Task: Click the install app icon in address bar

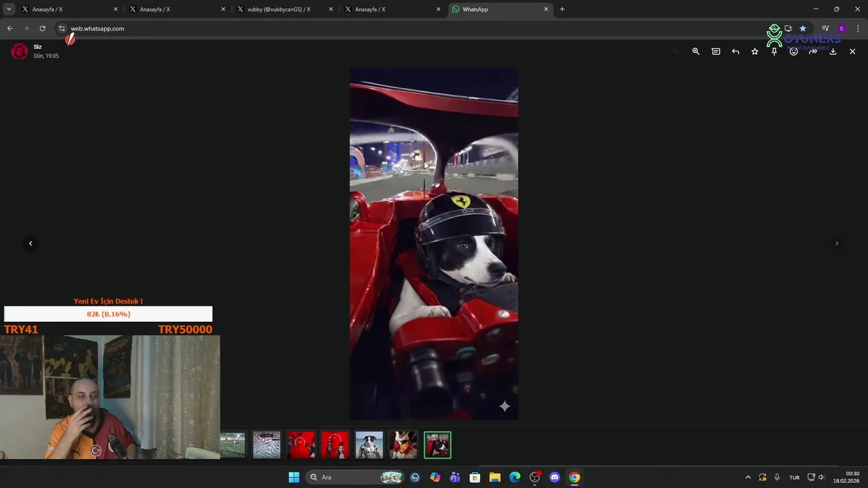Action: tap(788, 28)
